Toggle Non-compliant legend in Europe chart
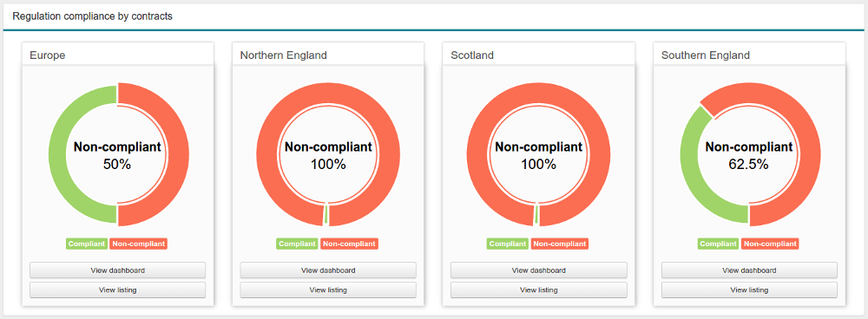868x319 pixels. coord(138,244)
